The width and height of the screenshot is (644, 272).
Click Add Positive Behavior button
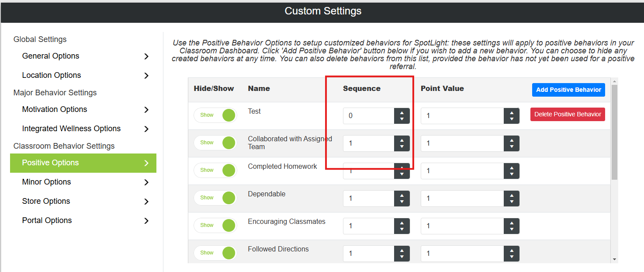(x=568, y=90)
